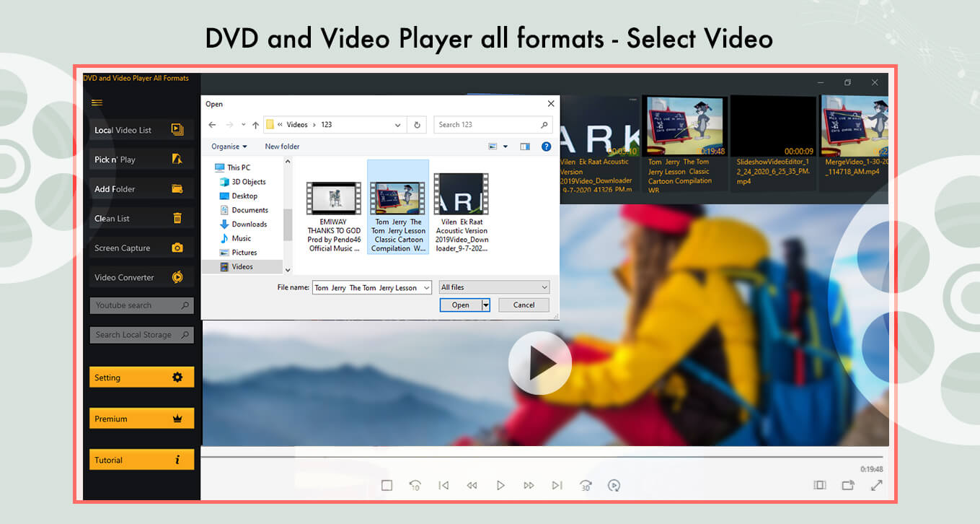The image size is (980, 524).
Task: Choose Clean List in the sidebar
Action: 141,219
